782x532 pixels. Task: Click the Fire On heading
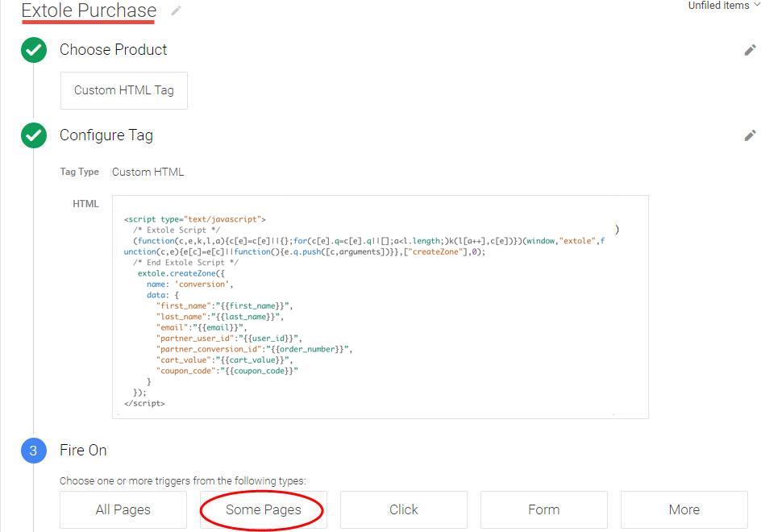(x=83, y=451)
